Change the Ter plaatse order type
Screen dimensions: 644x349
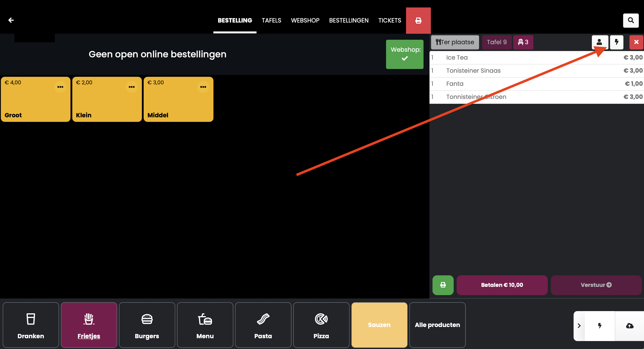tap(455, 42)
